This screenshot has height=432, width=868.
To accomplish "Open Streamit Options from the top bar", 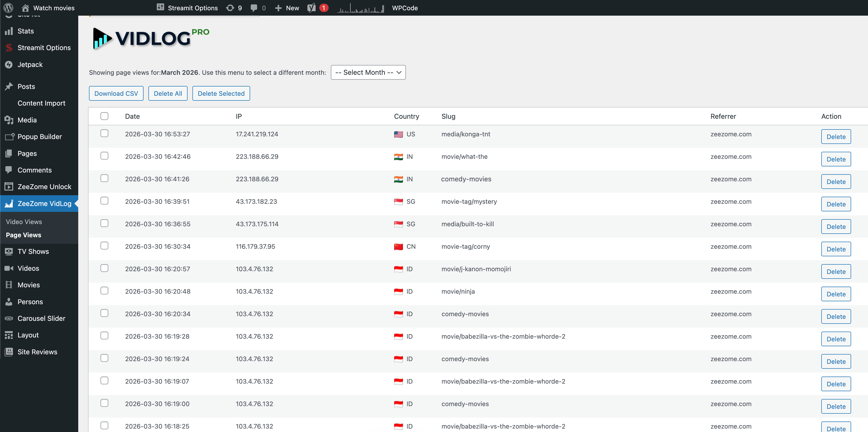I will [187, 8].
